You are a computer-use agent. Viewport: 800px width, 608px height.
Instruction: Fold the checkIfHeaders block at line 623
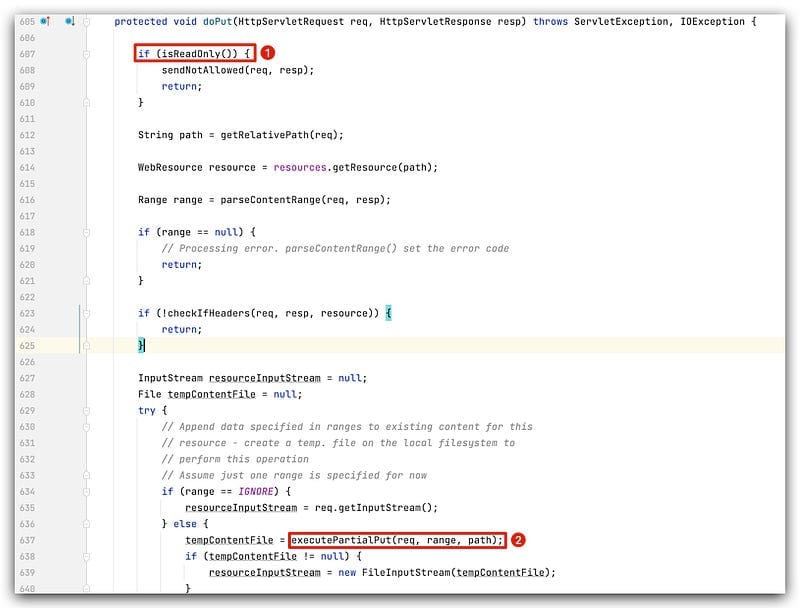pos(87,313)
